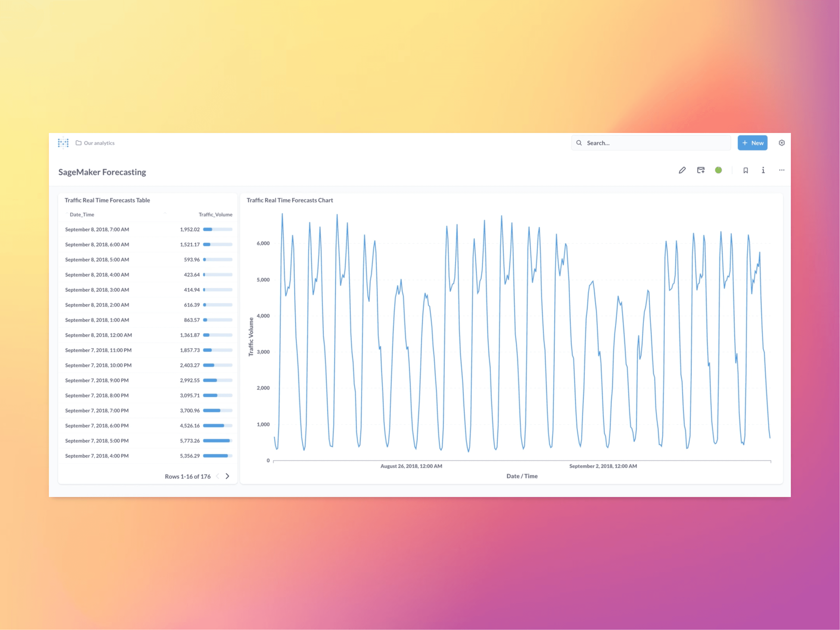Select the September 7, 2018, 9:00 PM cell

[x=97, y=381]
